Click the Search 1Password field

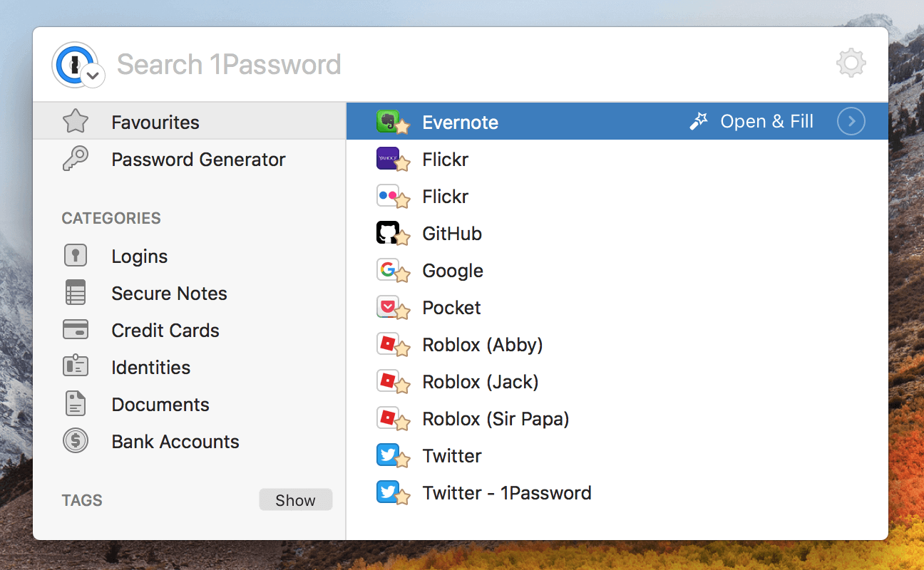point(228,63)
